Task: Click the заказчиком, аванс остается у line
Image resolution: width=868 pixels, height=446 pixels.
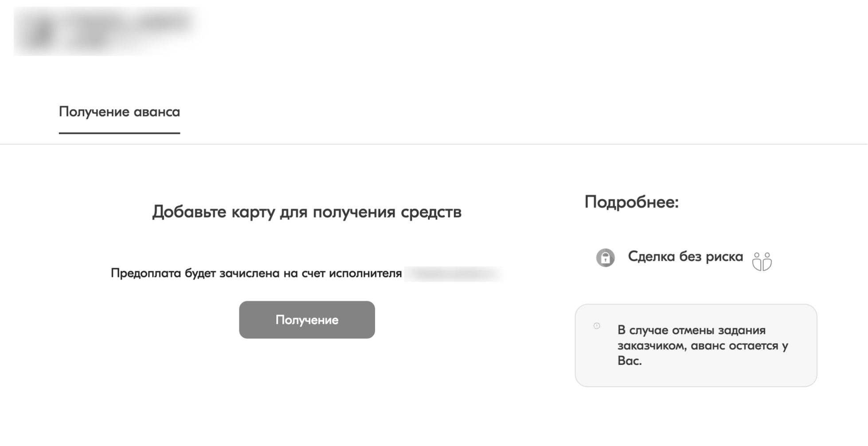Action: [x=703, y=346]
